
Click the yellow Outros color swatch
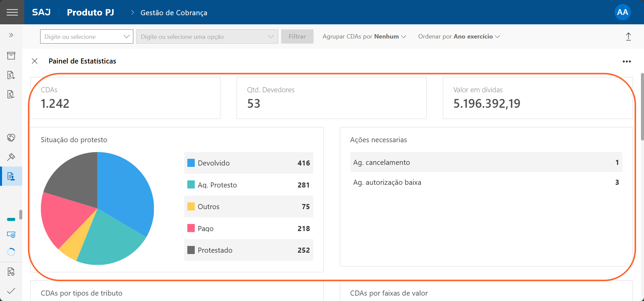coord(191,206)
